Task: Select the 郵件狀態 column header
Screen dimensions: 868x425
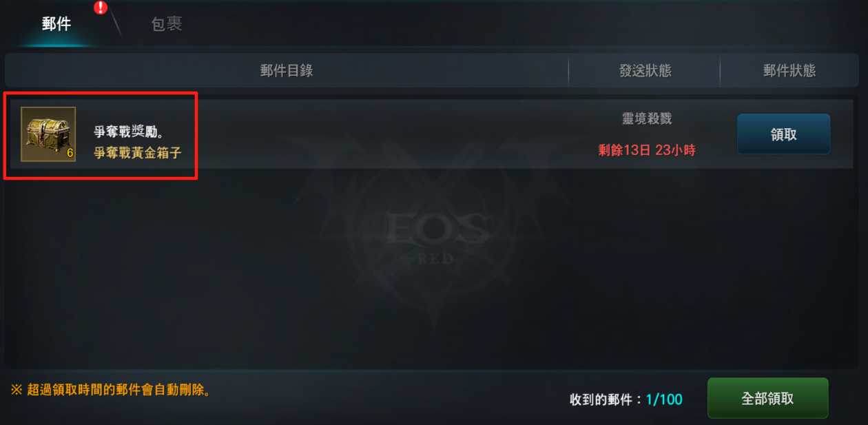Action: pyautogui.click(x=789, y=70)
